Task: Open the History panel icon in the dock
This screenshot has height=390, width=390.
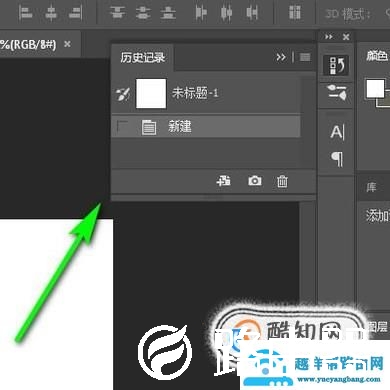Action: point(336,65)
